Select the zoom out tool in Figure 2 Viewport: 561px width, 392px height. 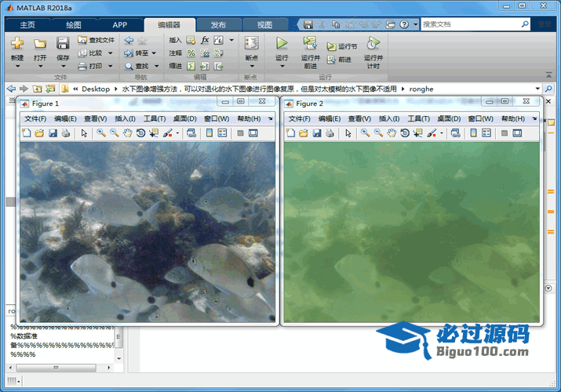[x=378, y=133]
